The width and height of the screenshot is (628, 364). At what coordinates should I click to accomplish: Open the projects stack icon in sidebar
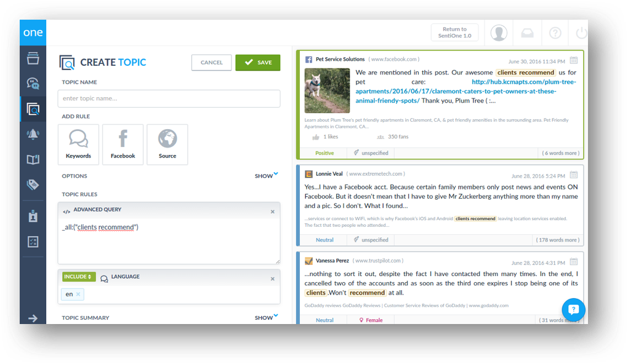pos(33,58)
